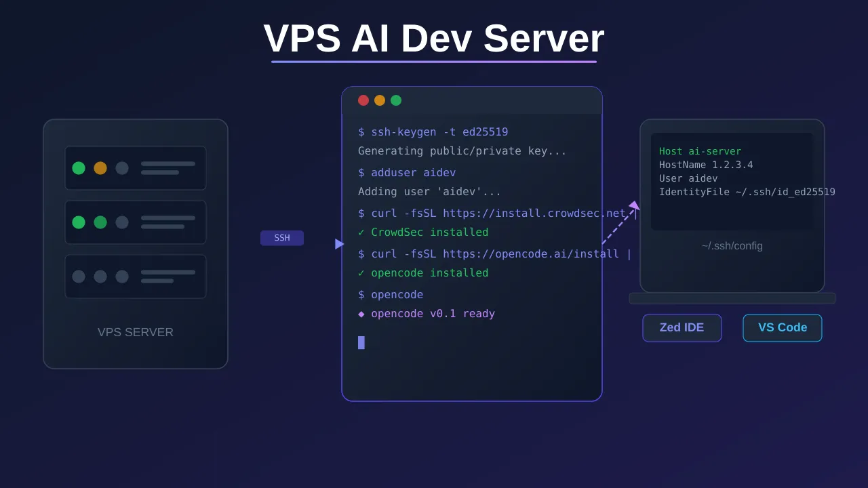Screen dimensions: 868x488
Task: Click '✓ CrowdSec installed' line
Action: pyautogui.click(x=423, y=232)
